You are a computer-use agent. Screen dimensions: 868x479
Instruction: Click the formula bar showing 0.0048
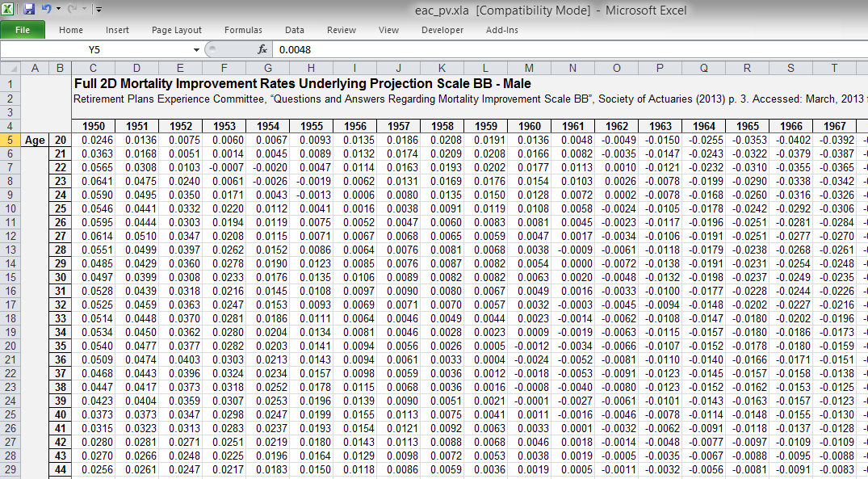pos(570,50)
